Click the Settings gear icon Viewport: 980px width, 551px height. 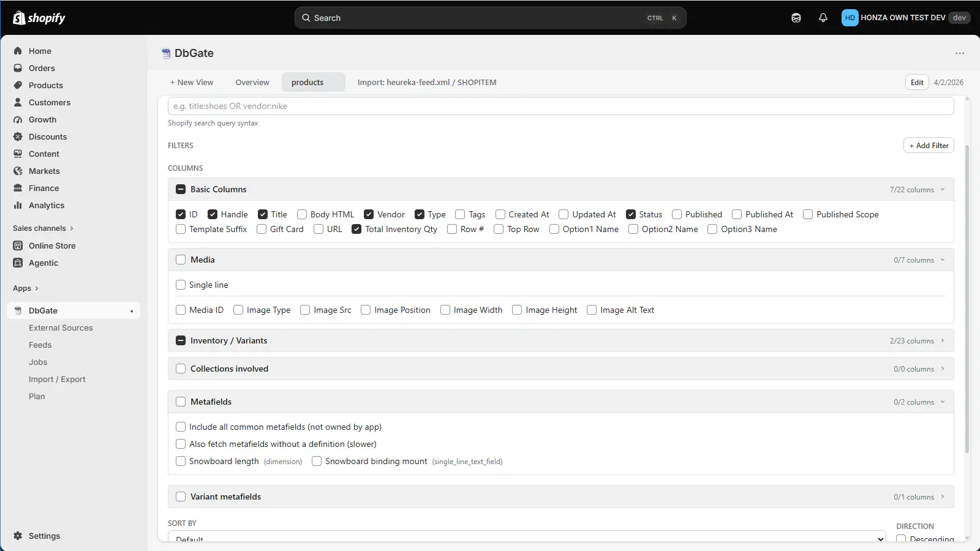tap(18, 536)
